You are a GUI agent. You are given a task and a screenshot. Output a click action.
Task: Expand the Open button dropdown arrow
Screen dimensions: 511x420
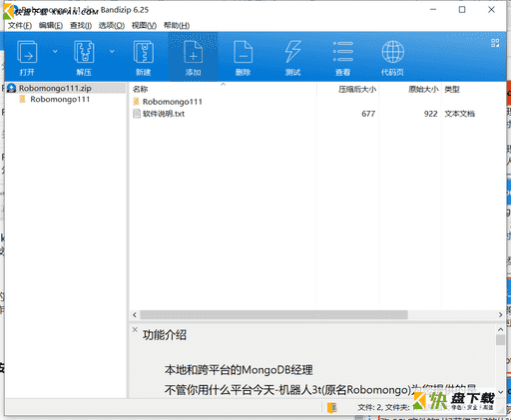coord(55,51)
